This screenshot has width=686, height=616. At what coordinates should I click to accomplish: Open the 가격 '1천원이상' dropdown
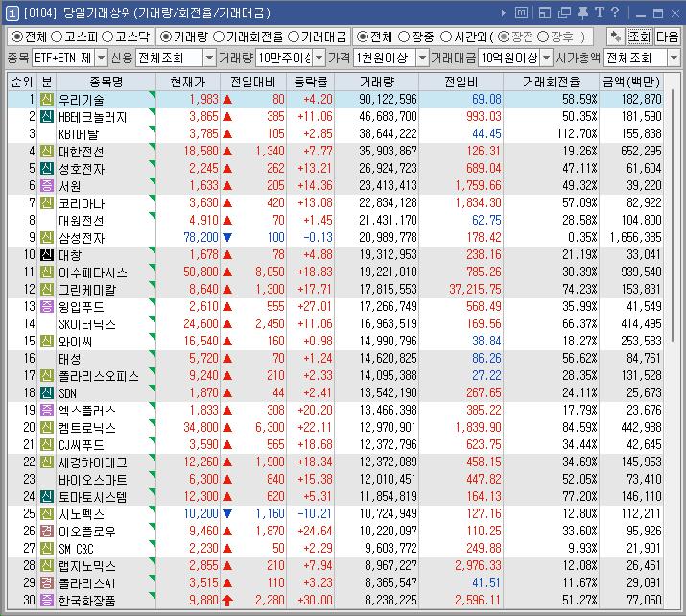pyautogui.click(x=422, y=58)
